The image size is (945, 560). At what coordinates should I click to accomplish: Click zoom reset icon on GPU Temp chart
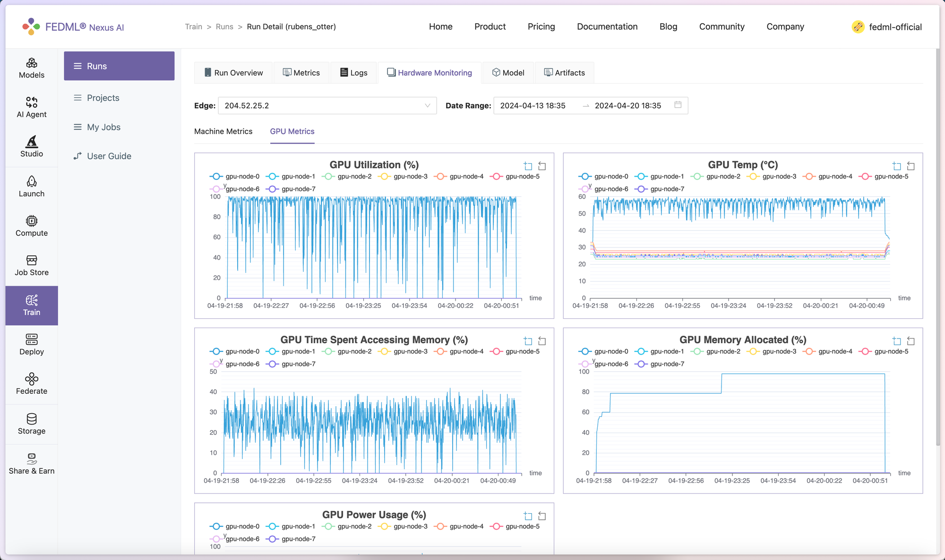[911, 166]
